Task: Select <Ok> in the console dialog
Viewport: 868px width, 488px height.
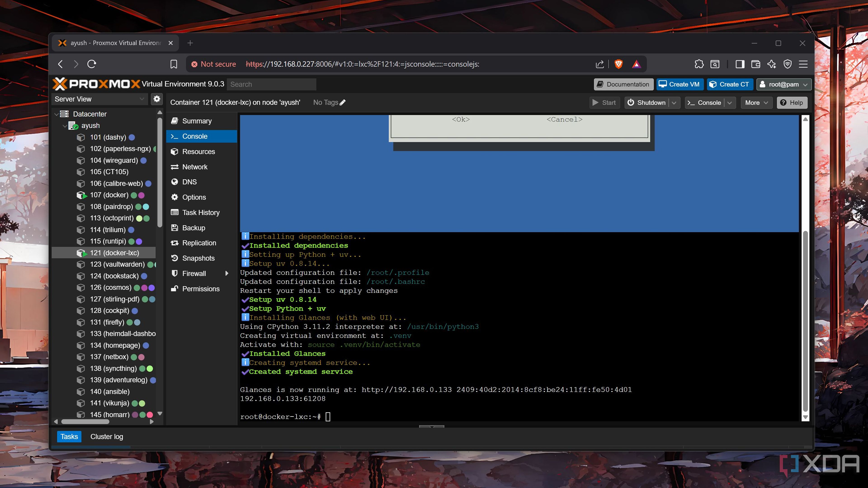Action: (461, 120)
